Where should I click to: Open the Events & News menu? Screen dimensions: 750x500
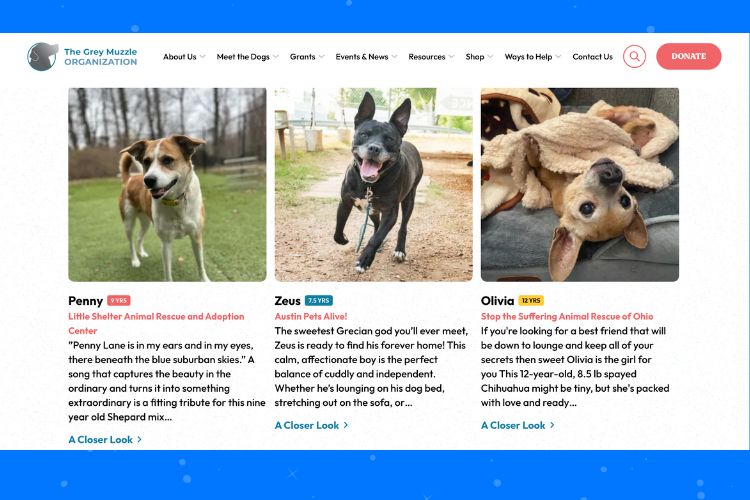click(366, 56)
